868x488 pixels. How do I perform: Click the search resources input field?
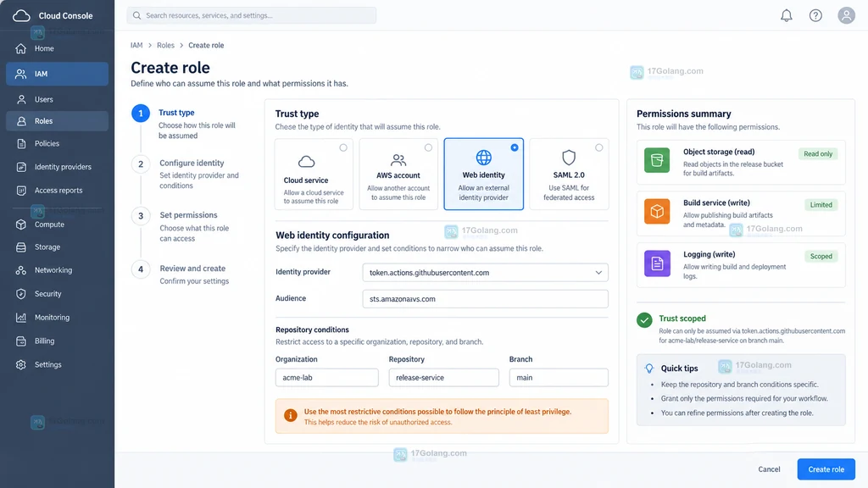251,15
